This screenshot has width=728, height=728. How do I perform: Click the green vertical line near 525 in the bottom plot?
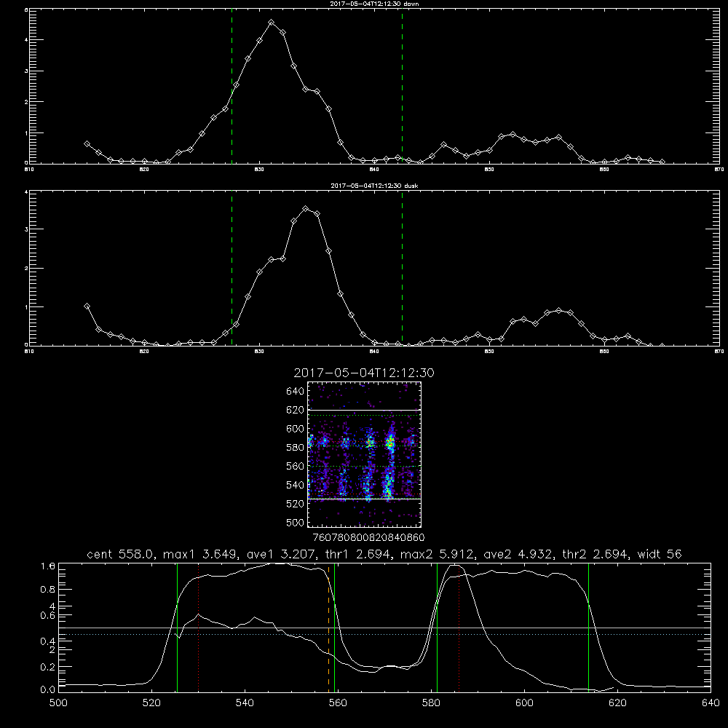coord(178,628)
